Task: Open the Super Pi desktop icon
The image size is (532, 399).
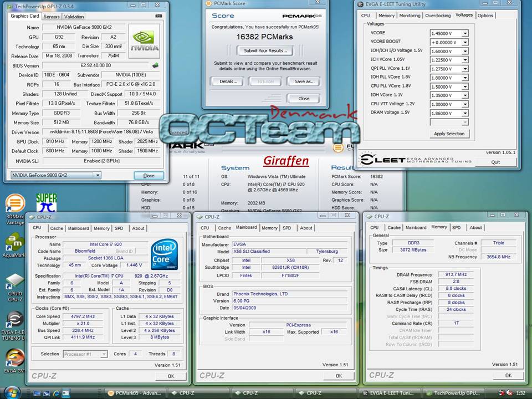Action: point(47,203)
